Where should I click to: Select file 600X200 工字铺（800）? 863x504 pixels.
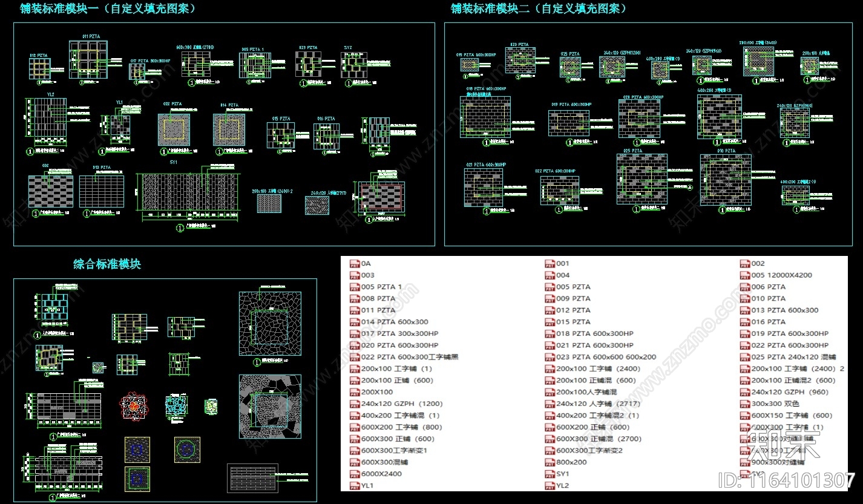[396, 427]
